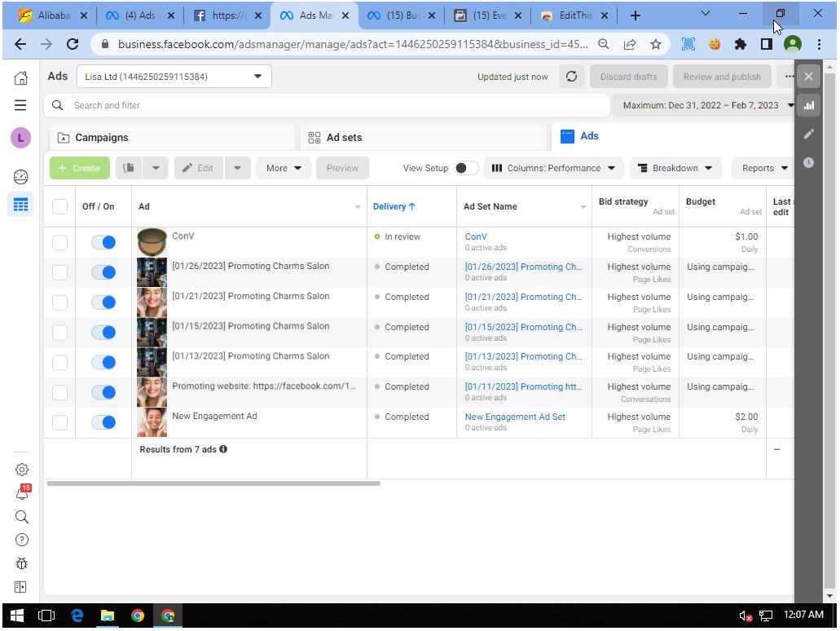Click the three-dot more options button
Image resolution: width=840 pixels, height=631 pixels.
[x=789, y=77]
